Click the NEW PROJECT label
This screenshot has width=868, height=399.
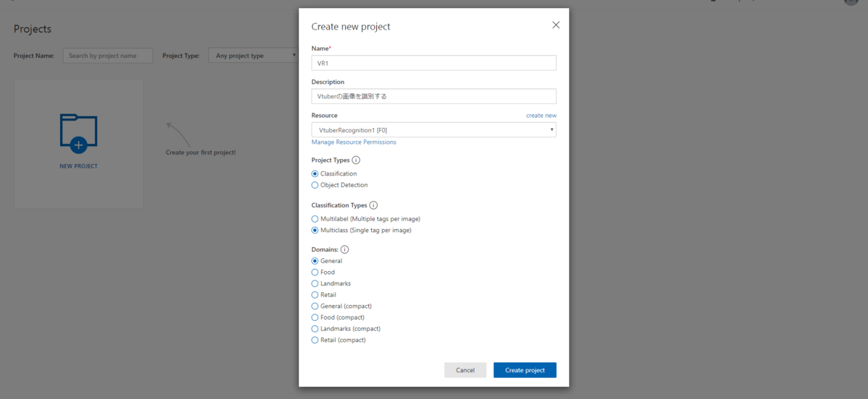coord(79,166)
